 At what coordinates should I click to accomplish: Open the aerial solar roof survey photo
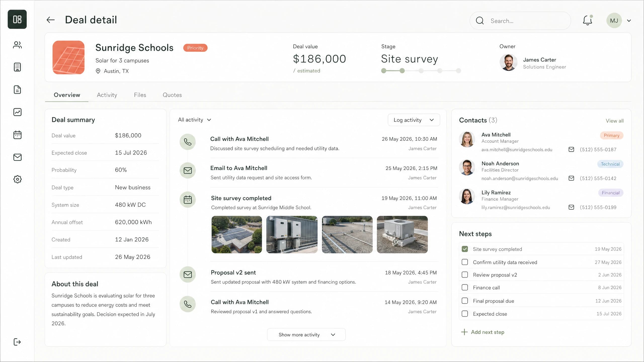coord(236,234)
